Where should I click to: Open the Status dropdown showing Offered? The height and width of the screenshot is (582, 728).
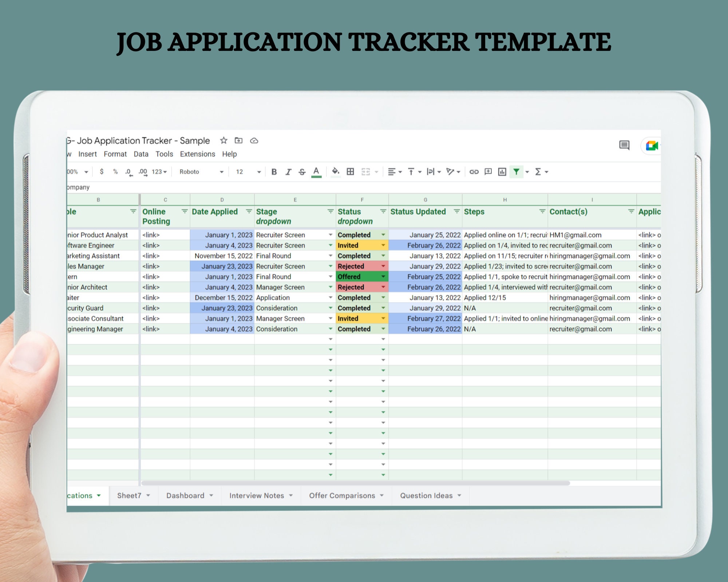click(383, 276)
